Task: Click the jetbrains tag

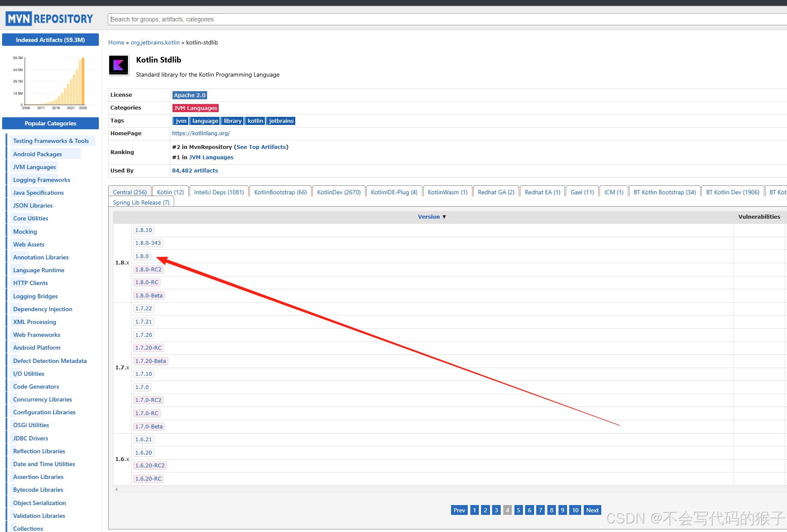Action: click(281, 121)
